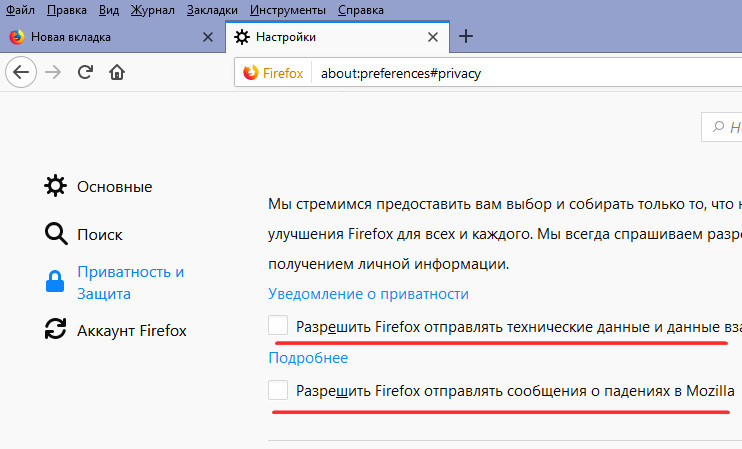Image resolution: width=742 pixels, height=449 pixels.
Task: Open the Справка menu
Action: click(361, 10)
